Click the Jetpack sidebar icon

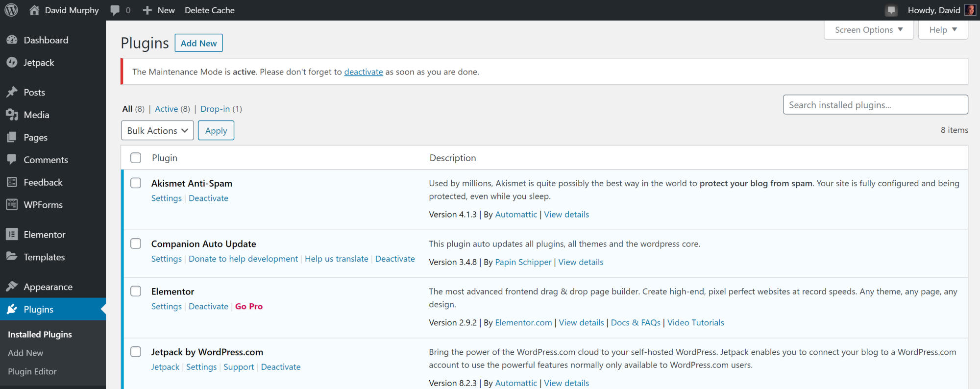coord(12,62)
